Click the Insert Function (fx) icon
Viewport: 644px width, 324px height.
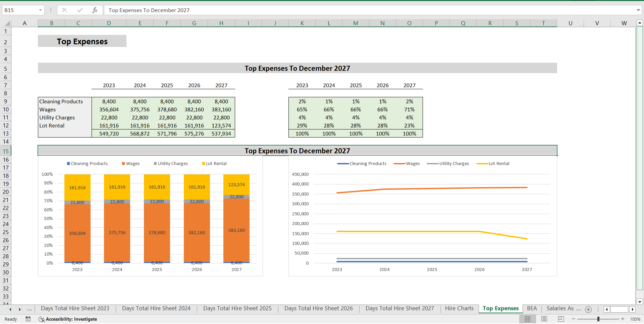click(x=95, y=10)
